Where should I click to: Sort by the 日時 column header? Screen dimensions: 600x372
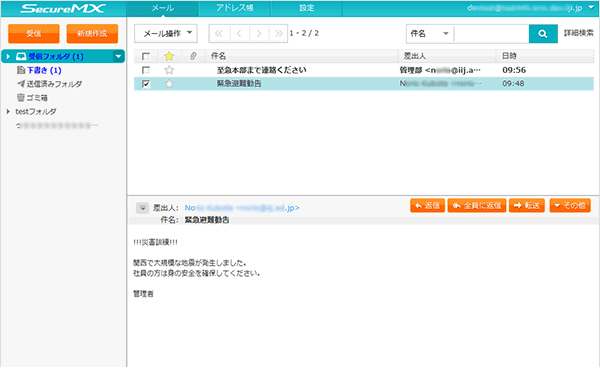pyautogui.click(x=545, y=56)
